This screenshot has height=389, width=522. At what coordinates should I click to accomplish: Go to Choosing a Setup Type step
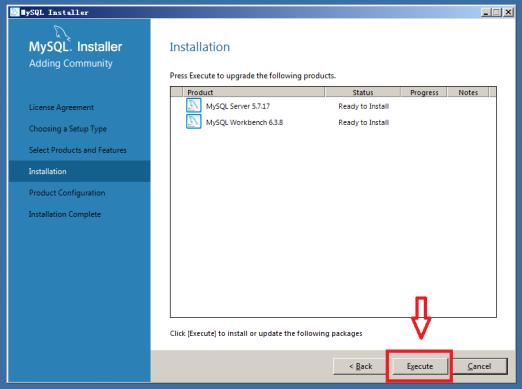pos(68,129)
